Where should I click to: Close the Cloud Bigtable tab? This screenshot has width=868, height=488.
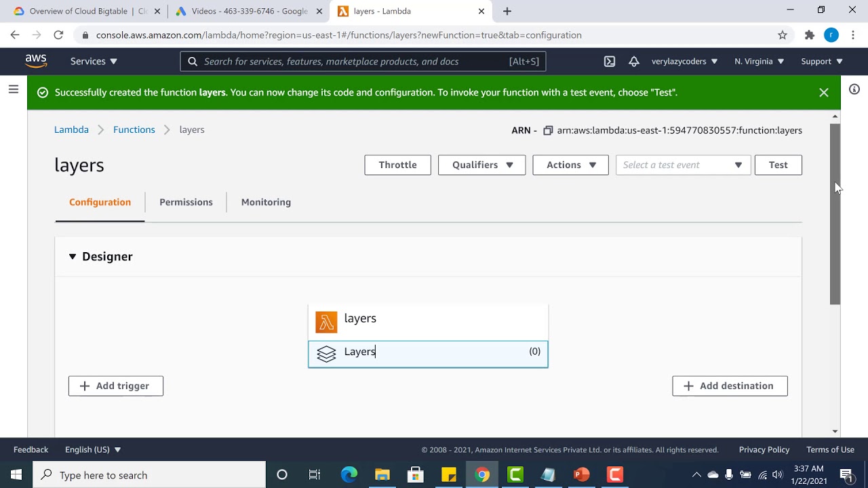tap(157, 11)
